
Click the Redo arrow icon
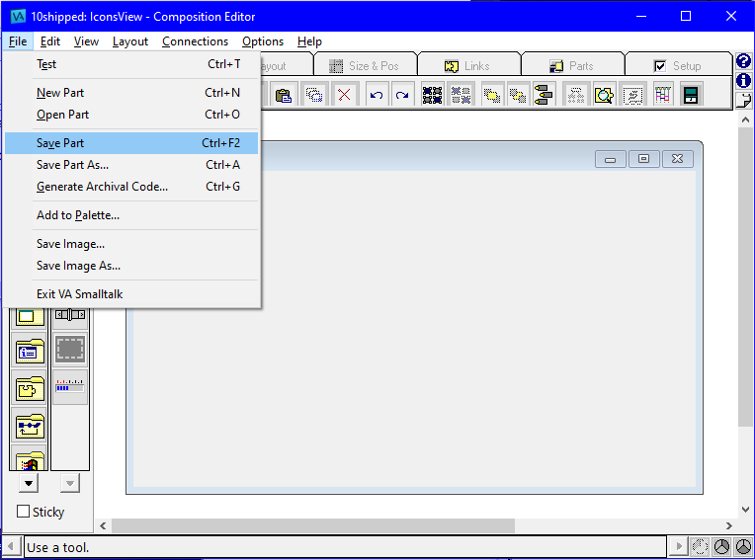click(401, 95)
